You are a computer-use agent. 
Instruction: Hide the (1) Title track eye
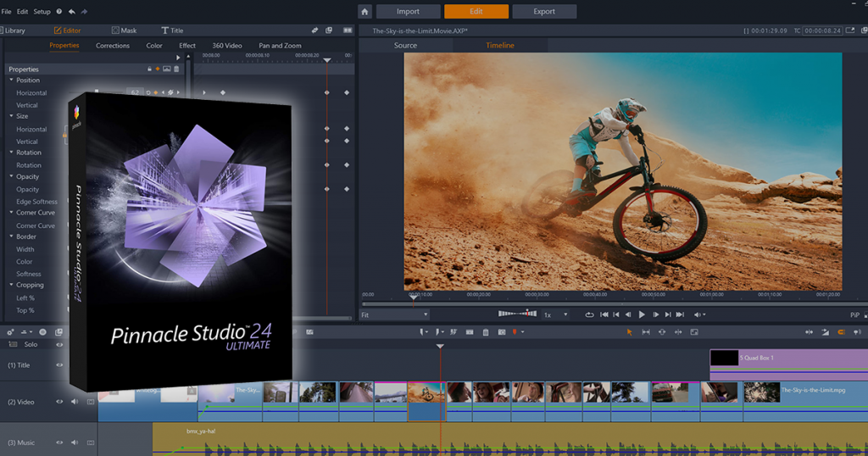pyautogui.click(x=59, y=365)
